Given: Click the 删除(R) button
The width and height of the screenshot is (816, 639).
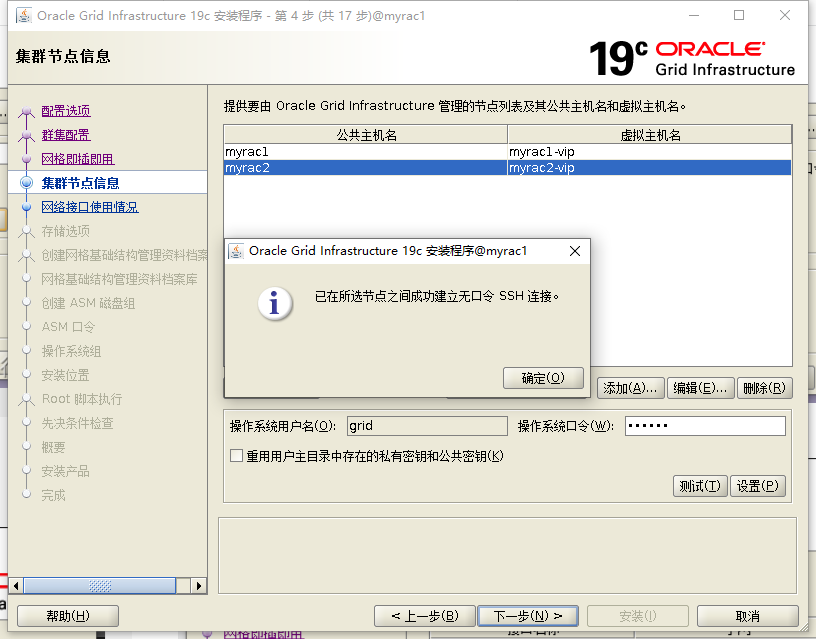Looking at the screenshot, I should [764, 388].
